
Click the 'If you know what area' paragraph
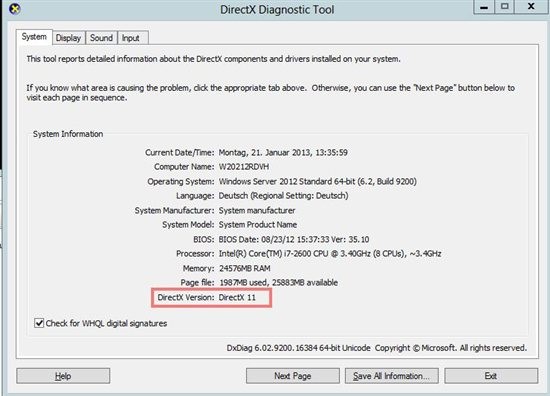tap(270, 93)
